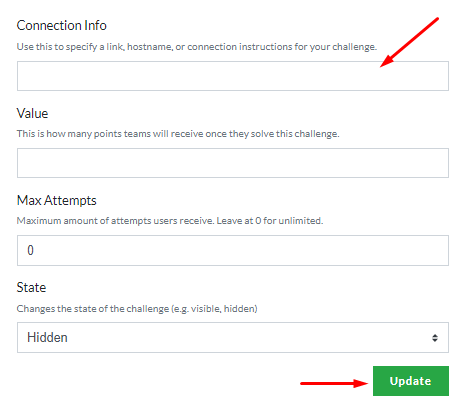Click the hint 'Leave at 0 for unlimited'
This screenshot has width=465, height=412.
(x=270, y=221)
